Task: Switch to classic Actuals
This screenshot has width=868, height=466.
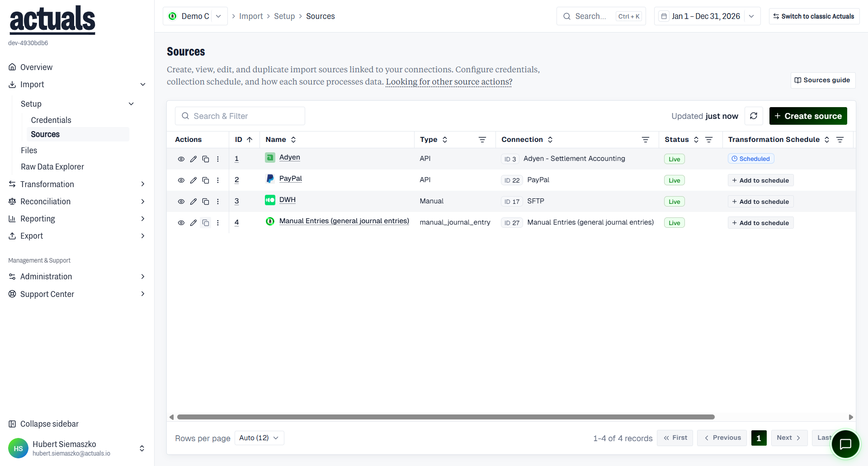Action: (814, 16)
